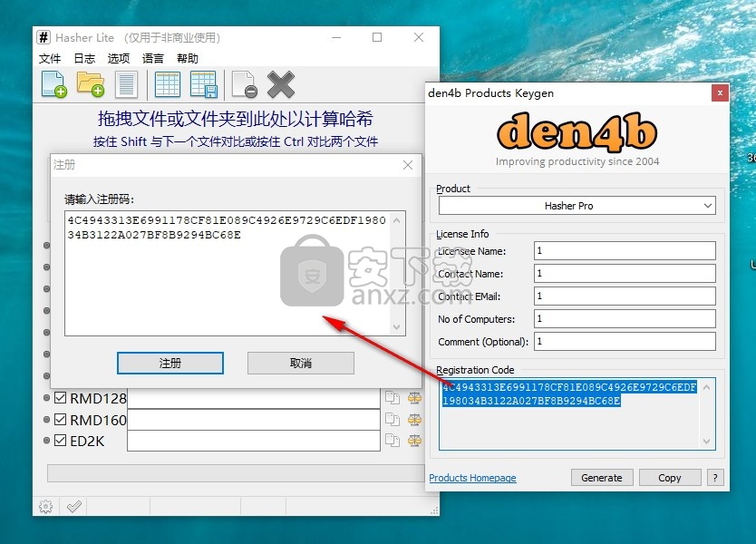This screenshot has height=544, width=756.
Task: Open the text document toolbar icon
Action: tap(126, 84)
